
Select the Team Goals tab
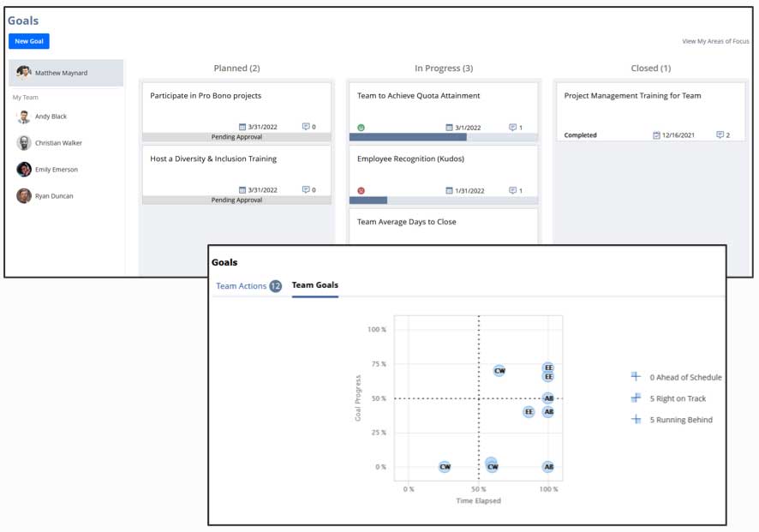click(x=315, y=285)
